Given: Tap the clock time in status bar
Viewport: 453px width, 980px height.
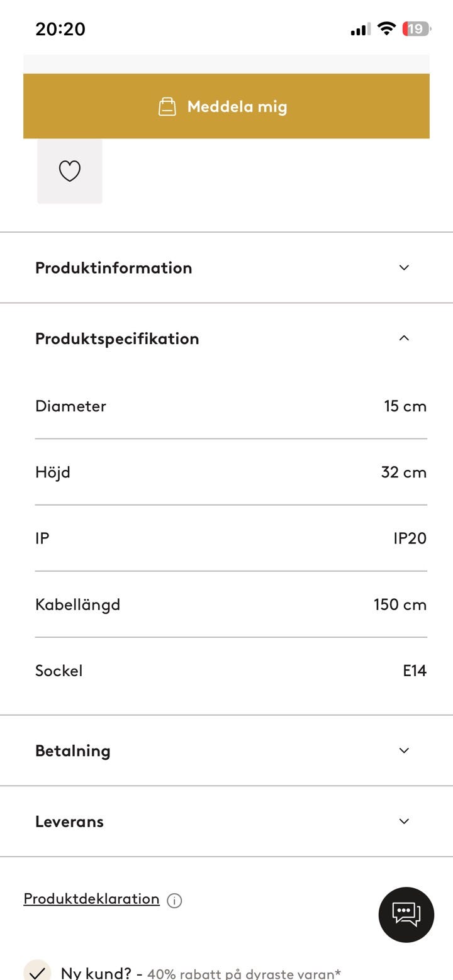Looking at the screenshot, I should (60, 29).
